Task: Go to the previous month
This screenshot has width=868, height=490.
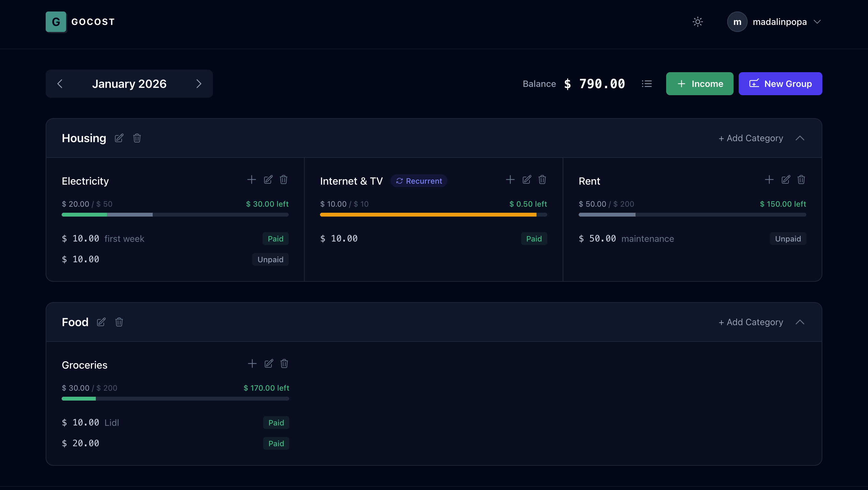Action: pyautogui.click(x=60, y=84)
